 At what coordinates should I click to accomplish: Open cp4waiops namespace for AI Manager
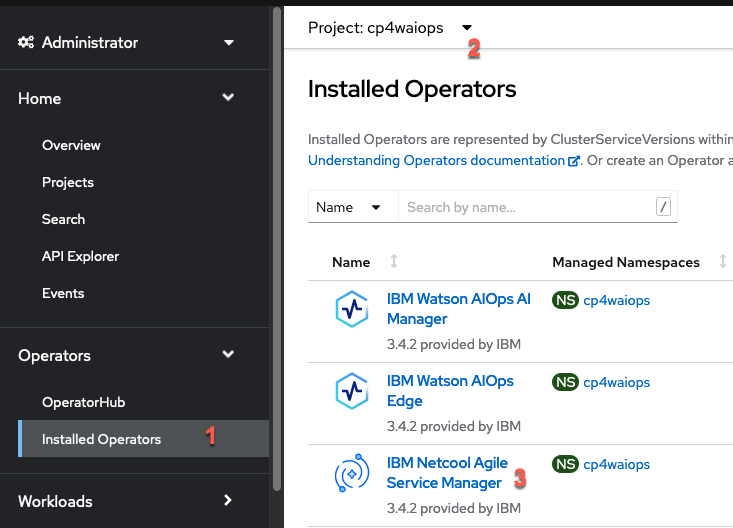coord(617,300)
